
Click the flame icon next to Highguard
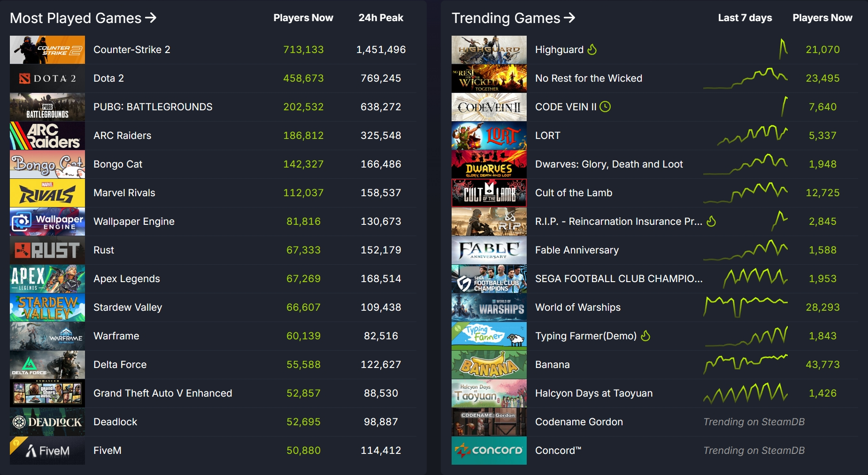coord(592,49)
